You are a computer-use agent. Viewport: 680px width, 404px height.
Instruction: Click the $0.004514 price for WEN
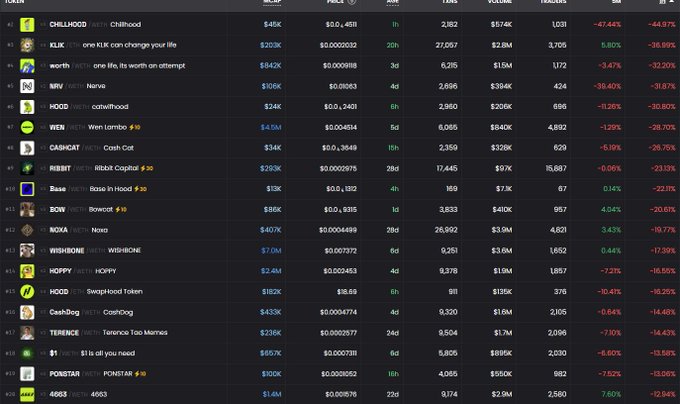point(341,127)
